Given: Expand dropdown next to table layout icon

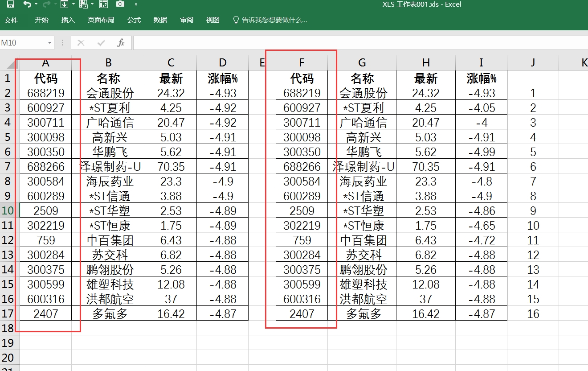Looking at the screenshot, I should 92,4.
